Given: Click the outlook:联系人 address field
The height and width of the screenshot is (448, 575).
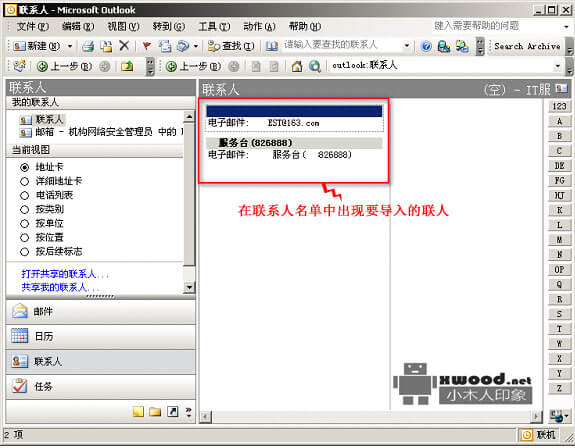Looking at the screenshot, I should 440,66.
